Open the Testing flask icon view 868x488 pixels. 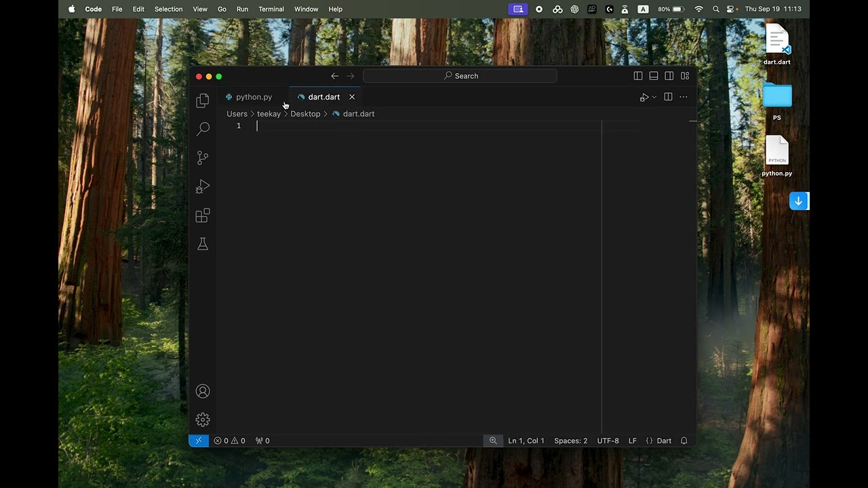pyautogui.click(x=202, y=244)
